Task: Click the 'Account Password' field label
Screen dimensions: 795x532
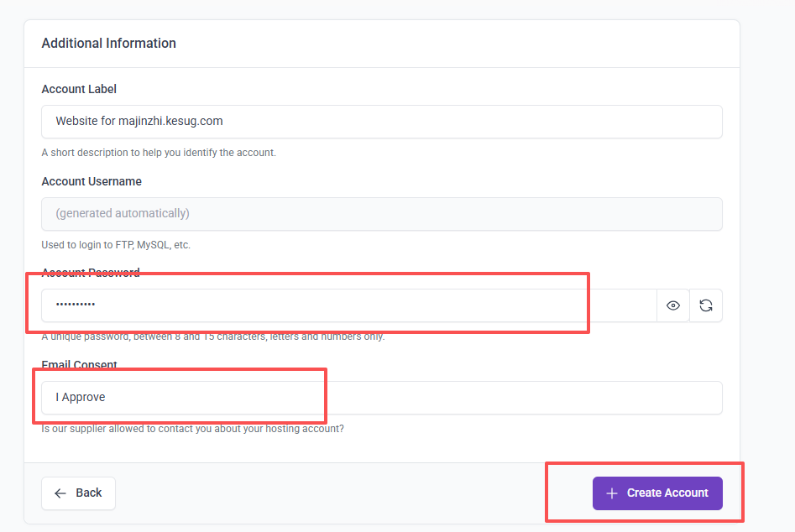Action: point(91,273)
